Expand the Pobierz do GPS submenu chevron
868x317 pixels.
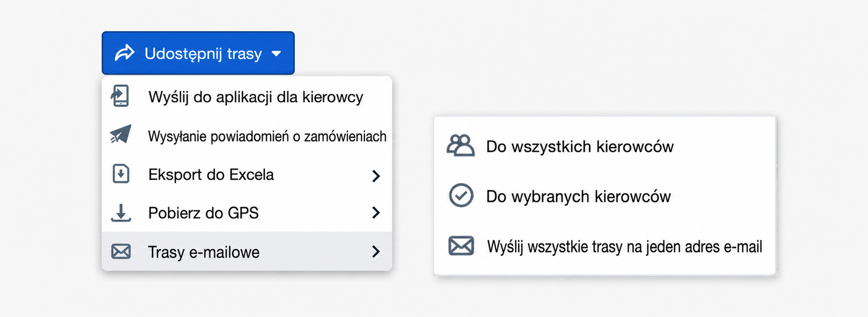click(376, 213)
